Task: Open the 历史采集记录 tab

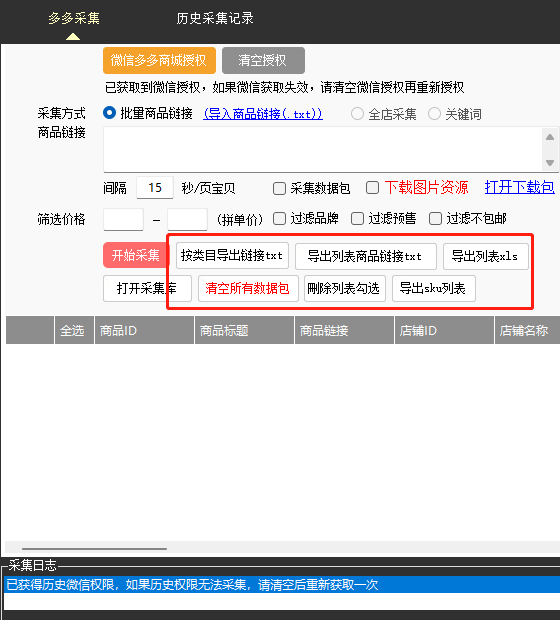Action: pos(215,18)
